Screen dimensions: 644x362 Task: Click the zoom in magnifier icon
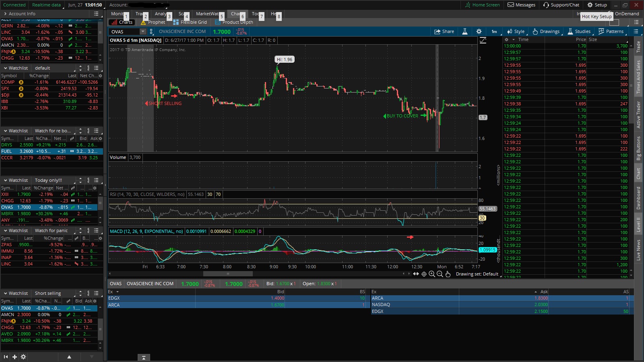click(x=432, y=274)
